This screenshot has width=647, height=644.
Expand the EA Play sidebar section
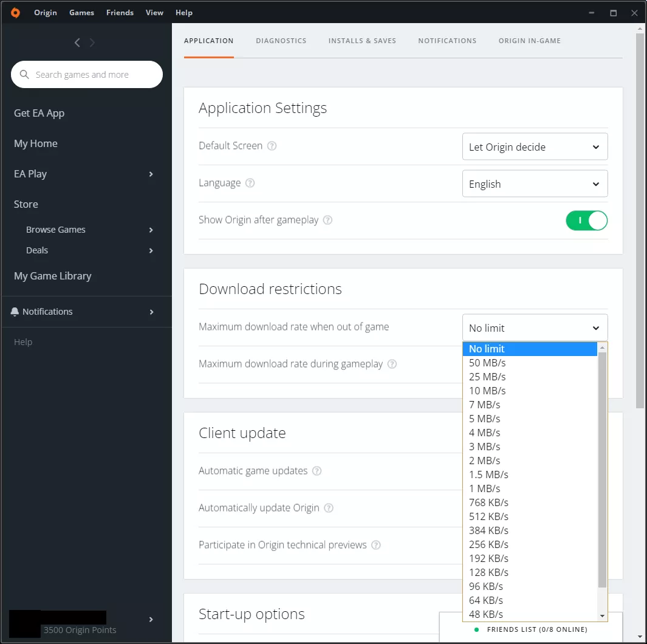151,174
